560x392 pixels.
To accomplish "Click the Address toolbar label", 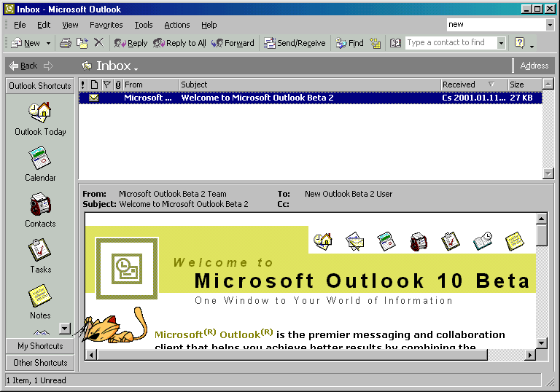I will [534, 66].
